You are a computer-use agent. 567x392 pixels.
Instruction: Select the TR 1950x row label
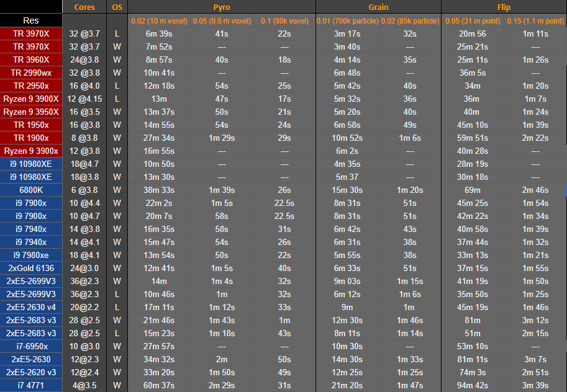coord(31,125)
